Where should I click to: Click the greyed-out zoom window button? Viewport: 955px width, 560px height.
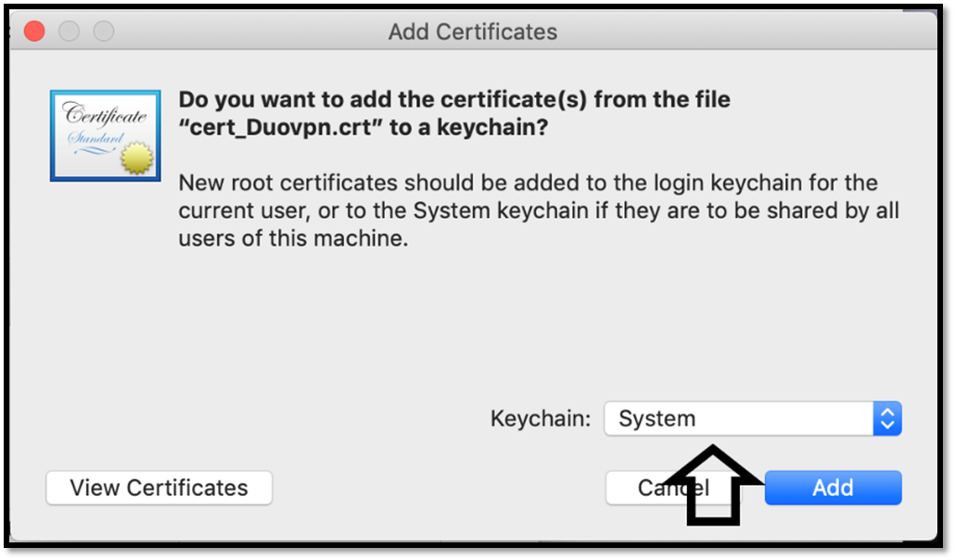104,32
